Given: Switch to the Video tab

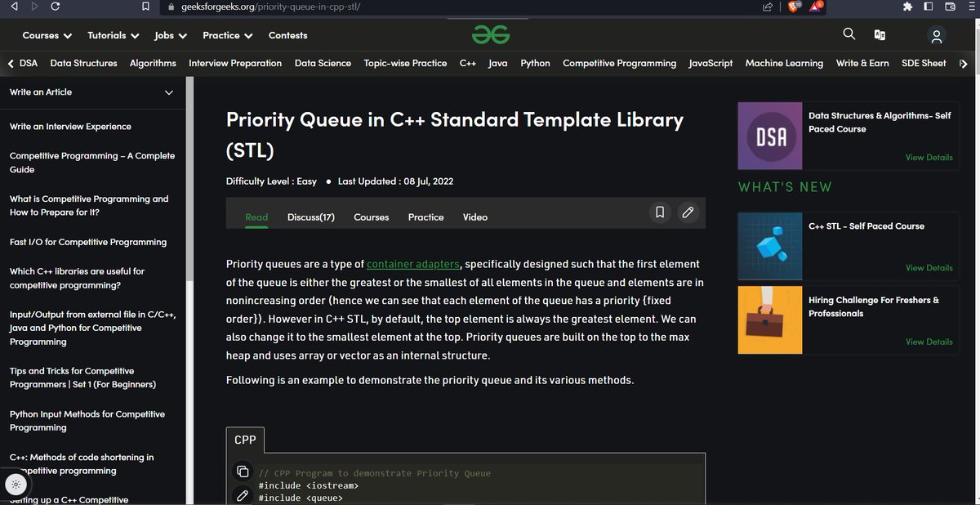Looking at the screenshot, I should point(475,217).
